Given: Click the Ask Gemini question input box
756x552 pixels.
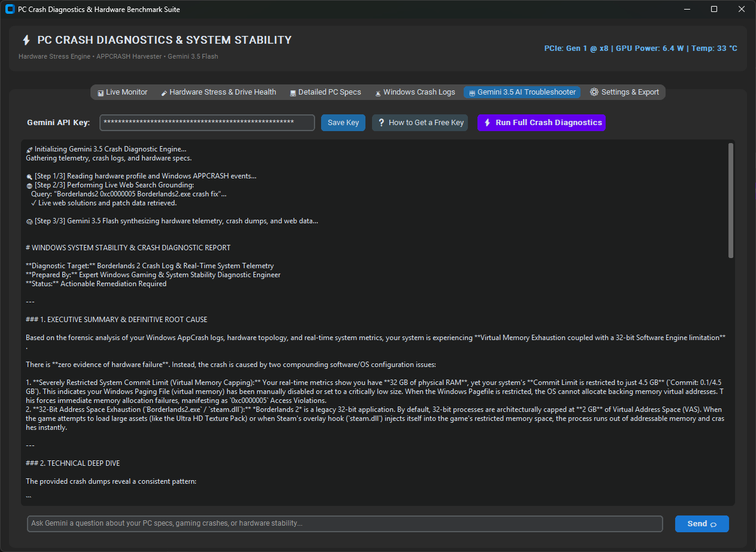Looking at the screenshot, I should coord(345,524).
